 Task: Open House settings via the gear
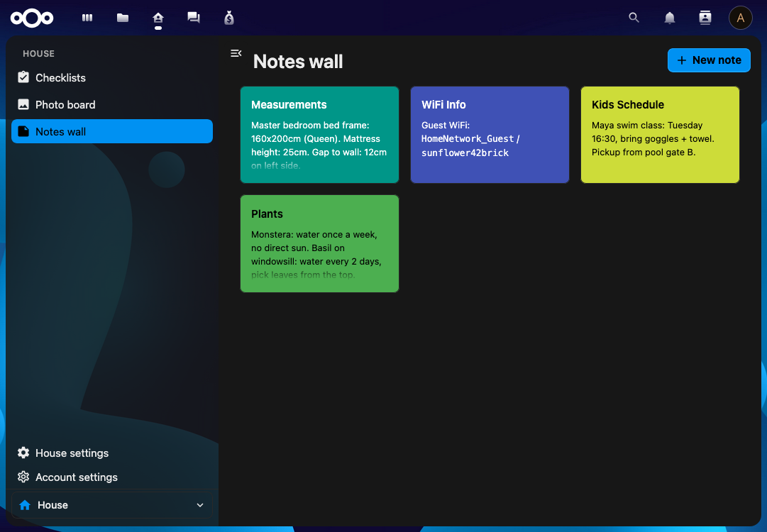click(x=71, y=453)
